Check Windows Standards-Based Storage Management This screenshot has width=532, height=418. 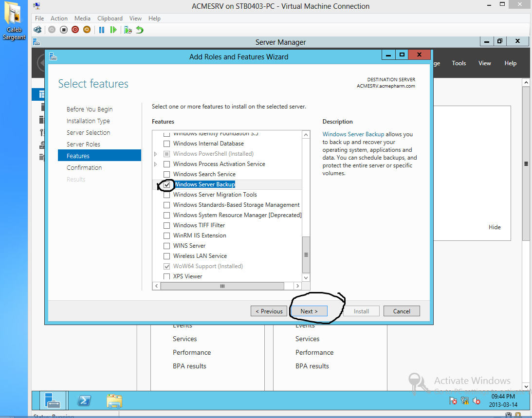click(x=166, y=205)
